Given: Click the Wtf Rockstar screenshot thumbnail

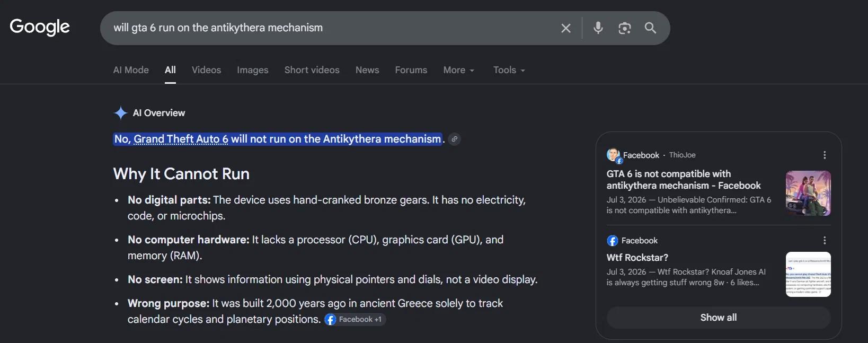Looking at the screenshot, I should 808,274.
